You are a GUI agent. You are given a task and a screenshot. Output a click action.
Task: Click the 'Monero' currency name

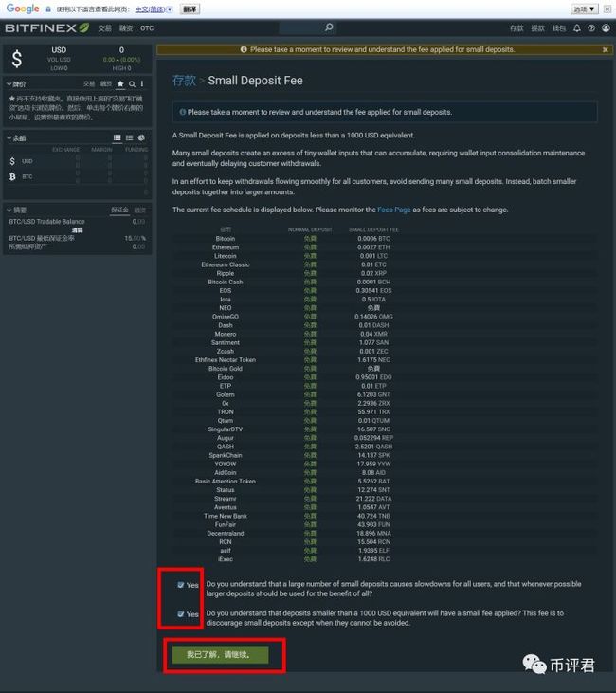pyautogui.click(x=226, y=334)
